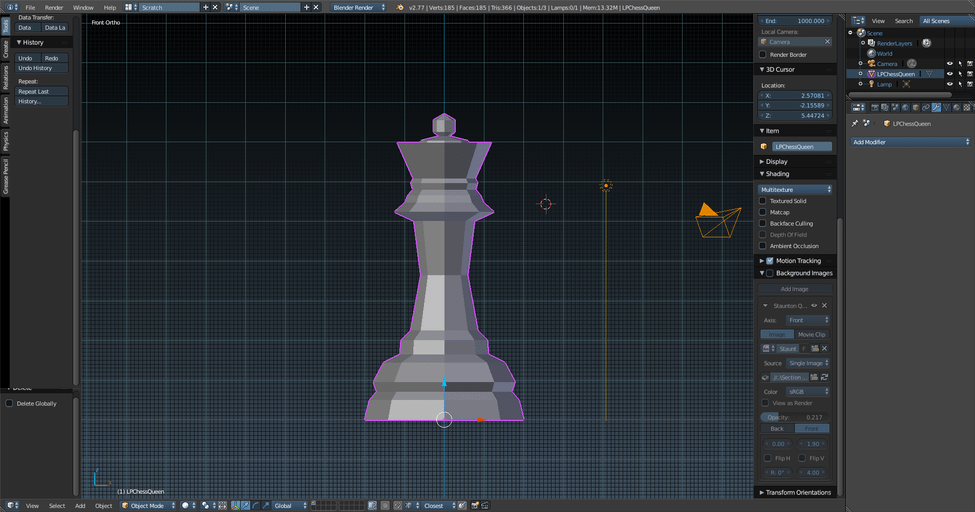Screen dimensions: 975x512
Task: Clear the Local Camera field with X
Action: coord(827,42)
